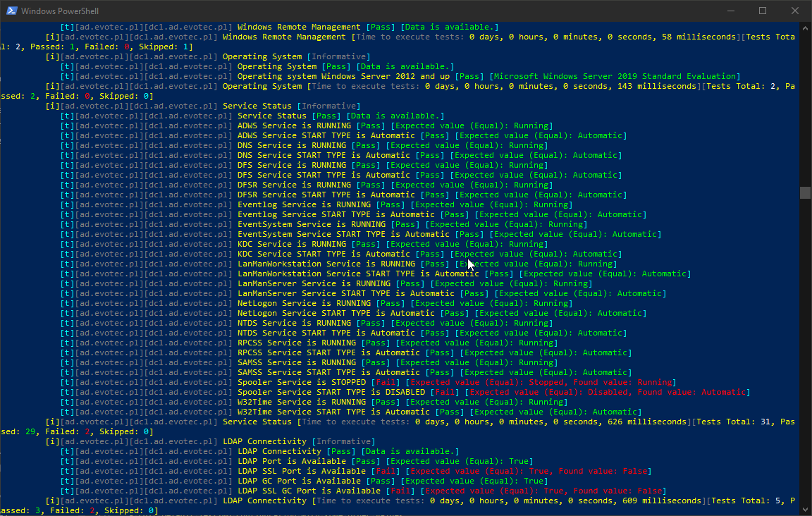Click the horizontal scrollbar left arrow

pyautogui.click(x=4, y=515)
